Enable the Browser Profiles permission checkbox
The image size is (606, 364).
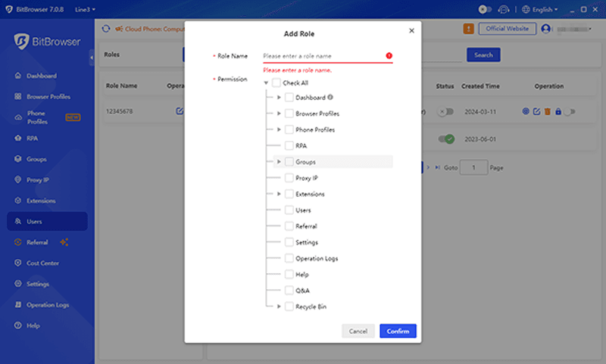[x=289, y=114]
